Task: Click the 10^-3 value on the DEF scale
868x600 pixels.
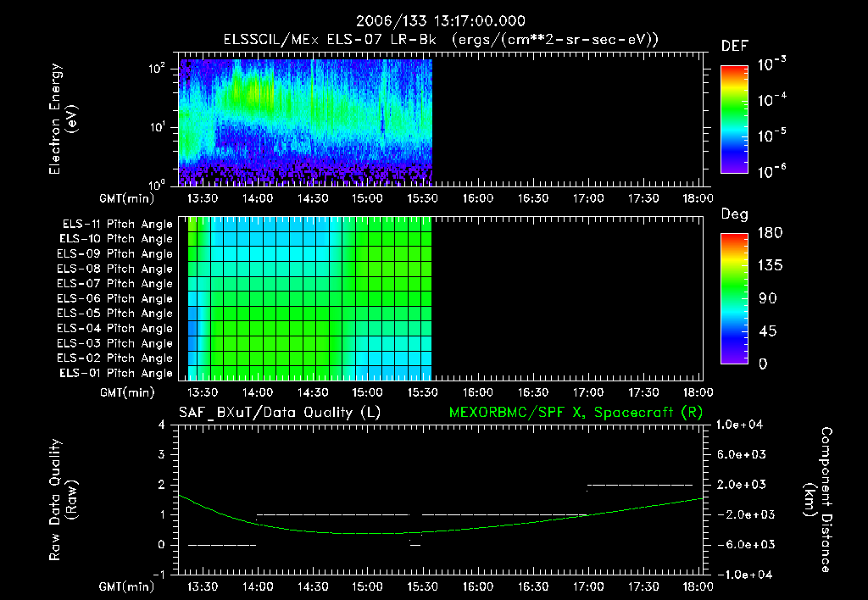Action: [772, 64]
